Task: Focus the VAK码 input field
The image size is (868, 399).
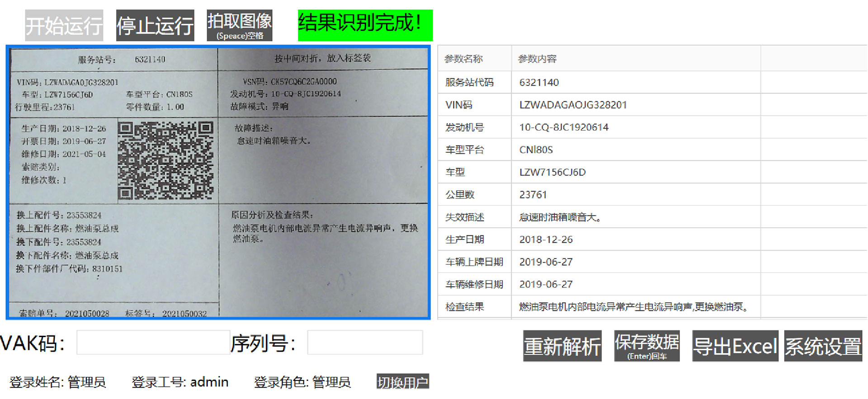Action: pos(153,343)
